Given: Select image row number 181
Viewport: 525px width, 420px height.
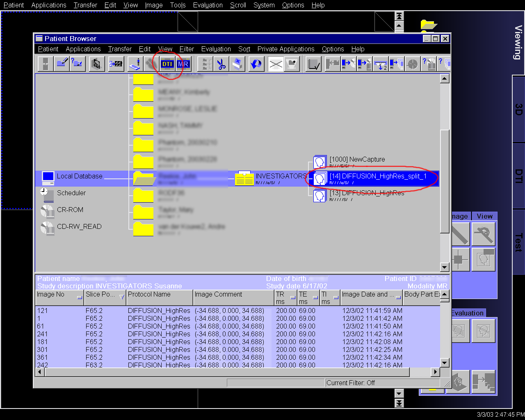Looking at the screenshot, I should coord(238,342).
